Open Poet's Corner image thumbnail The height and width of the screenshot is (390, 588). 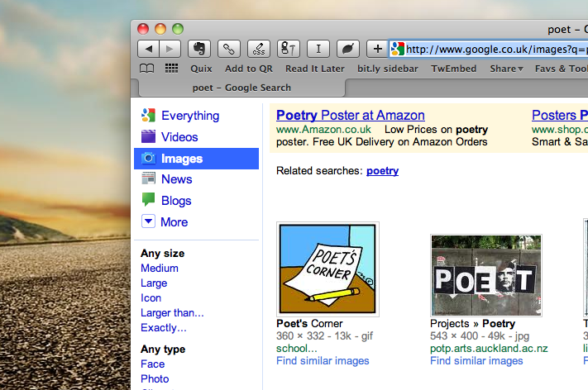pyautogui.click(x=327, y=269)
